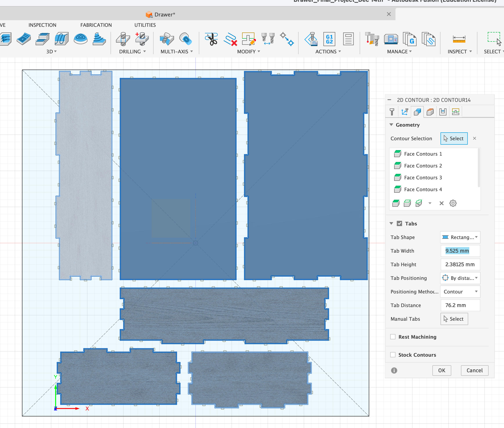
Task: Click the Simulate icon in Actions
Action: [x=311, y=39]
